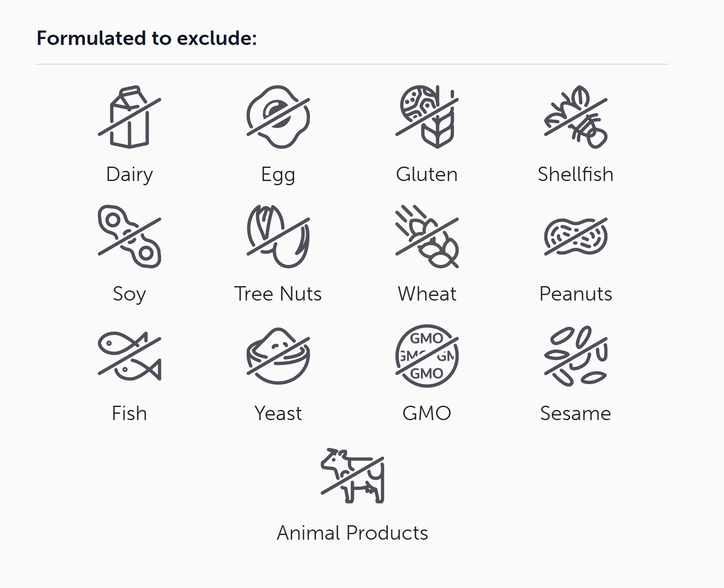Select the crossed-out Soy bean pod icon
This screenshot has width=724, height=588.
pos(129,237)
